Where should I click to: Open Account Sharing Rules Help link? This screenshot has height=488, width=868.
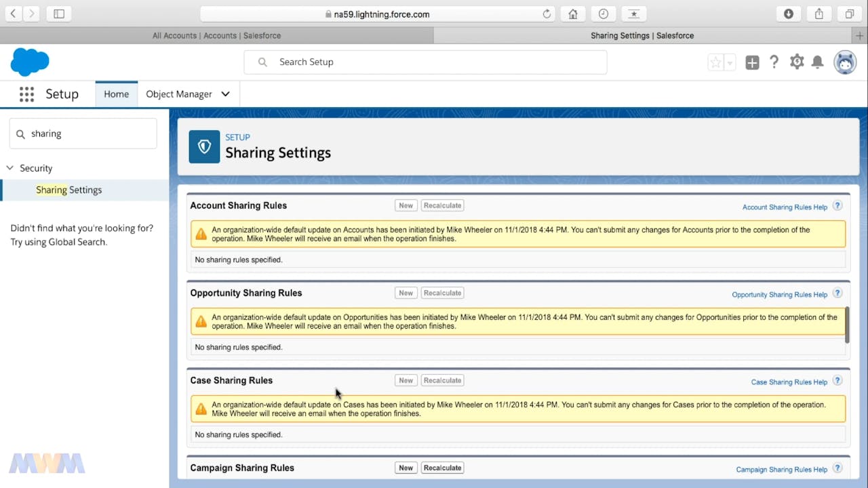point(785,207)
